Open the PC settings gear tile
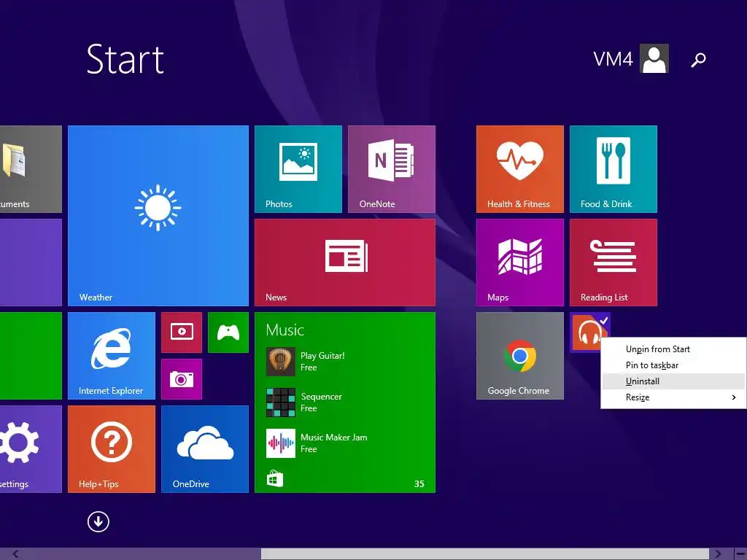The width and height of the screenshot is (747, 560). point(31,449)
